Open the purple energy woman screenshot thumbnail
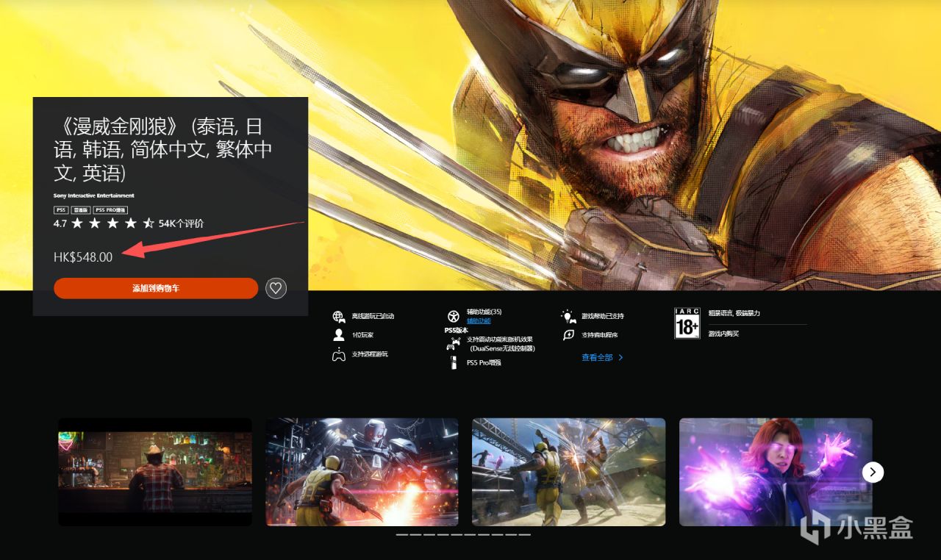 (x=776, y=472)
